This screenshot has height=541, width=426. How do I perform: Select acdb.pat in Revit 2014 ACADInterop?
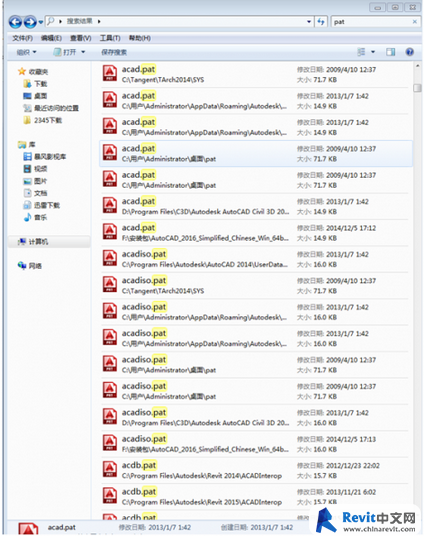click(x=255, y=470)
